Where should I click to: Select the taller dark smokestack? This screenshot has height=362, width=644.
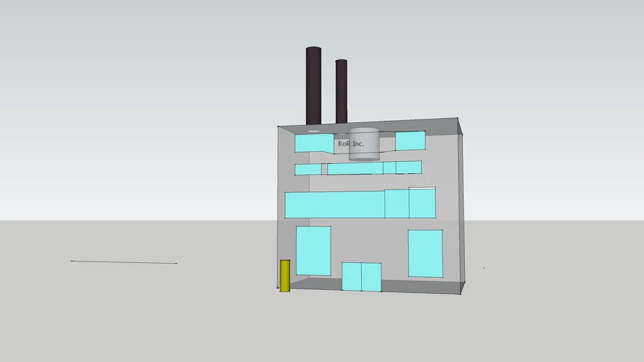pyautogui.click(x=314, y=86)
